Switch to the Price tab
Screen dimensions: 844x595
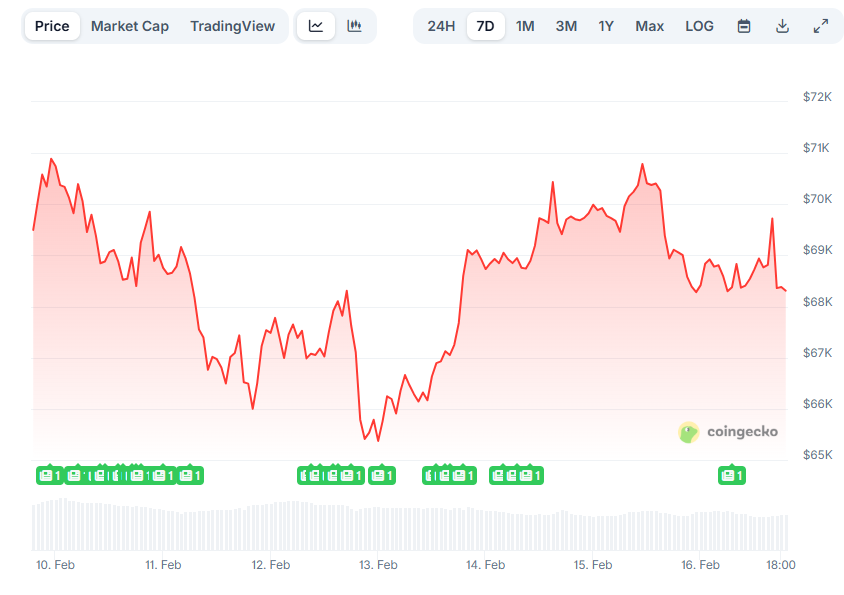52,26
